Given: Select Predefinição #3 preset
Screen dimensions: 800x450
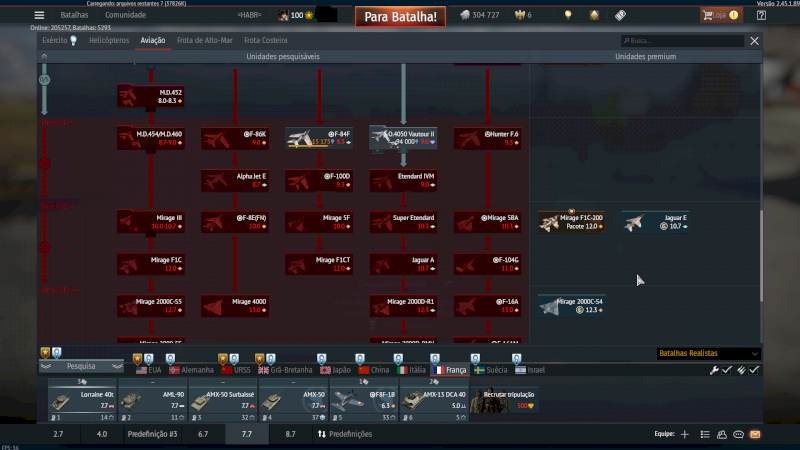Looking at the screenshot, I should [x=152, y=434].
